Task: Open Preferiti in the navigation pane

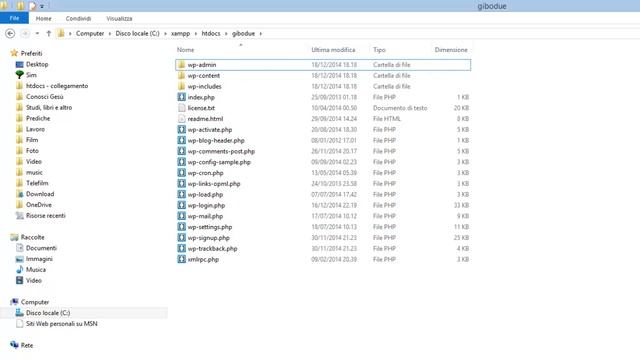Action: (x=31, y=53)
